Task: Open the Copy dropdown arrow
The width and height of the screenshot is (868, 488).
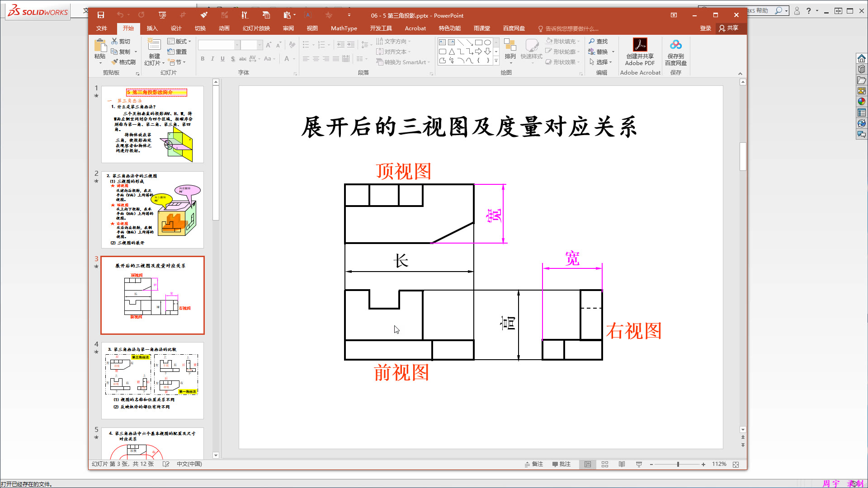Action: [136, 52]
